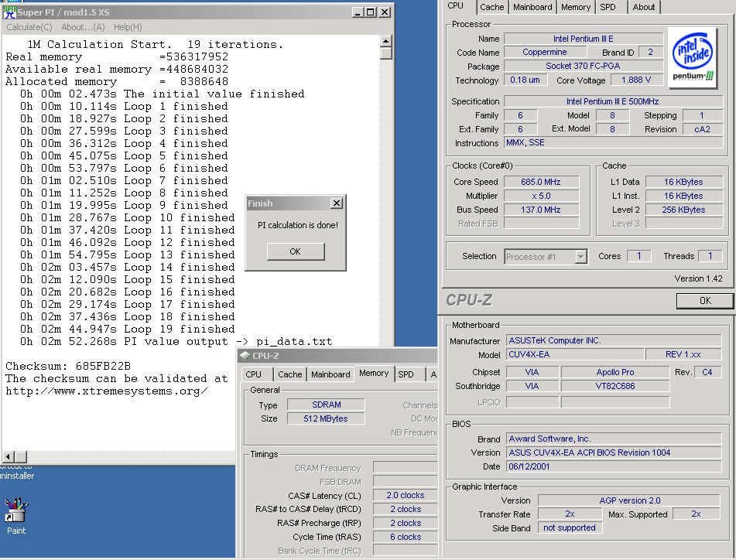Click the southbridge VT82C686 field
Screen dimensions: 736x560
coord(615,387)
